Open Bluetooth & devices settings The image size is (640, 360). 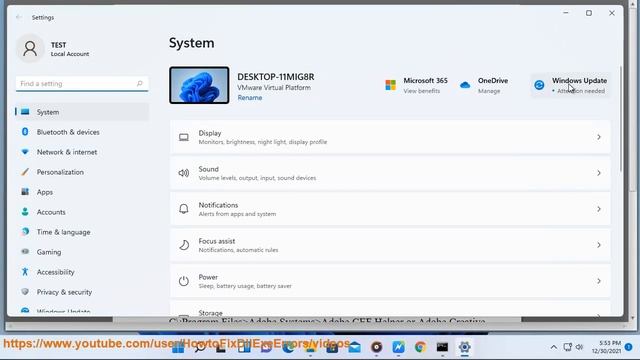pyautogui.click(x=82, y=132)
